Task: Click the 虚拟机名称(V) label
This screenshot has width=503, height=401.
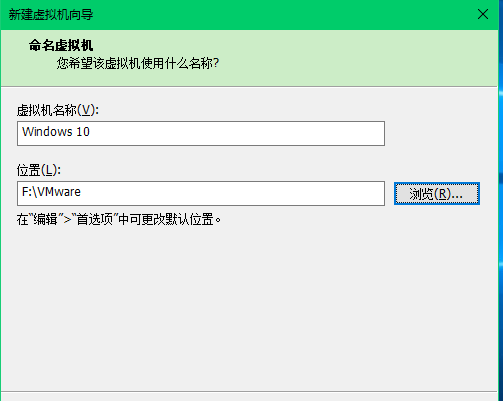Action: click(x=58, y=110)
